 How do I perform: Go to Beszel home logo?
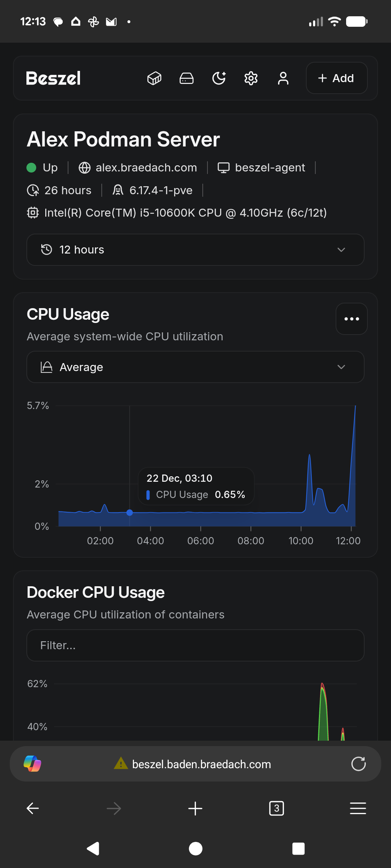(x=54, y=78)
